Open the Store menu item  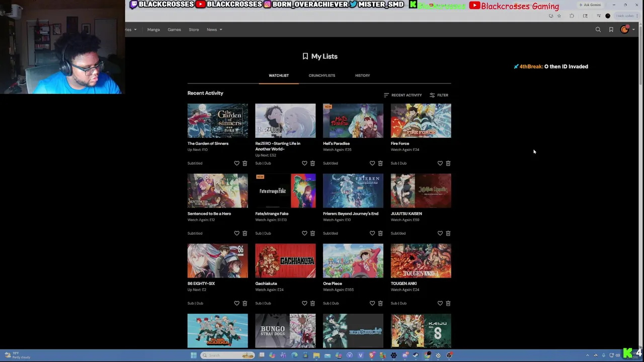click(x=194, y=30)
